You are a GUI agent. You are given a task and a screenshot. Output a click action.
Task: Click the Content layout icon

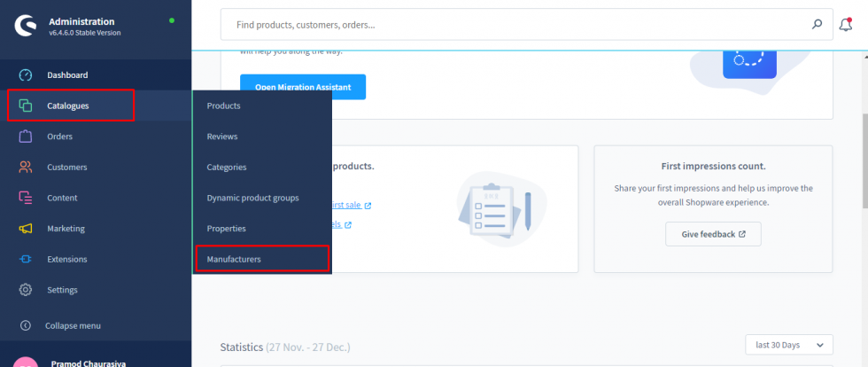click(x=26, y=198)
